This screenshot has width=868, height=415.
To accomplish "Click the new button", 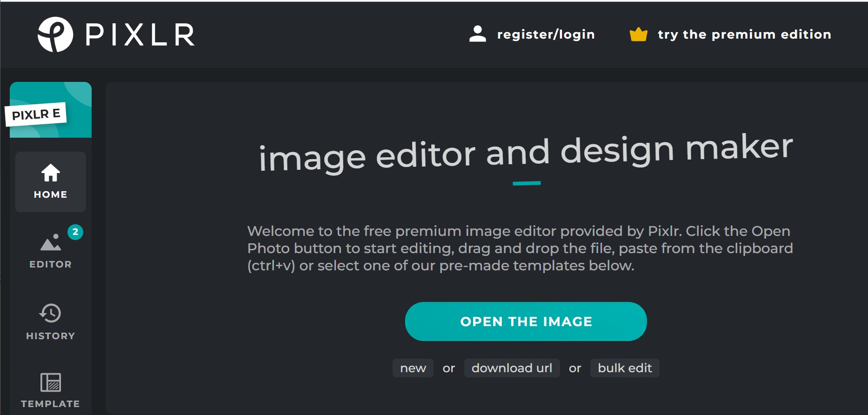I will pyautogui.click(x=413, y=368).
